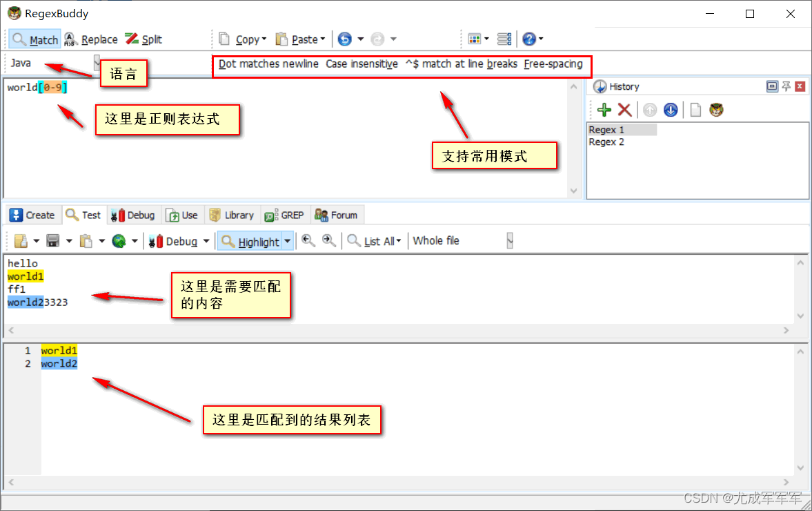Open the Highlight dropdown arrow

[288, 242]
